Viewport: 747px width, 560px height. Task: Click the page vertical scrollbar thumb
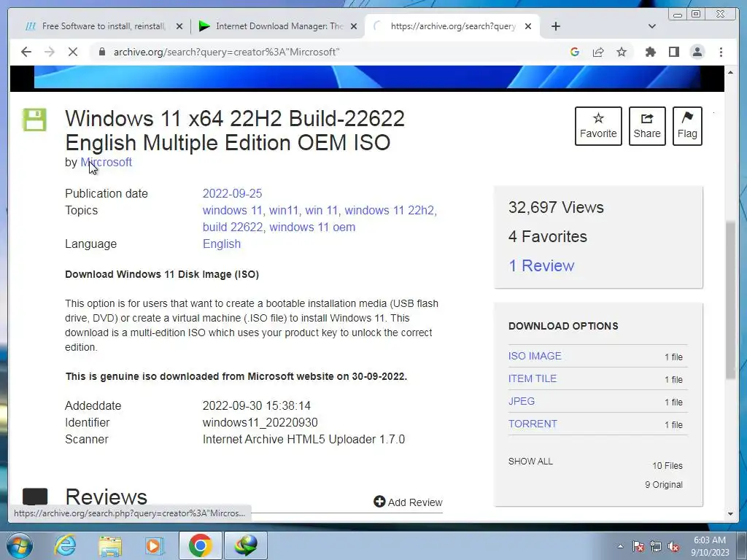point(730,300)
